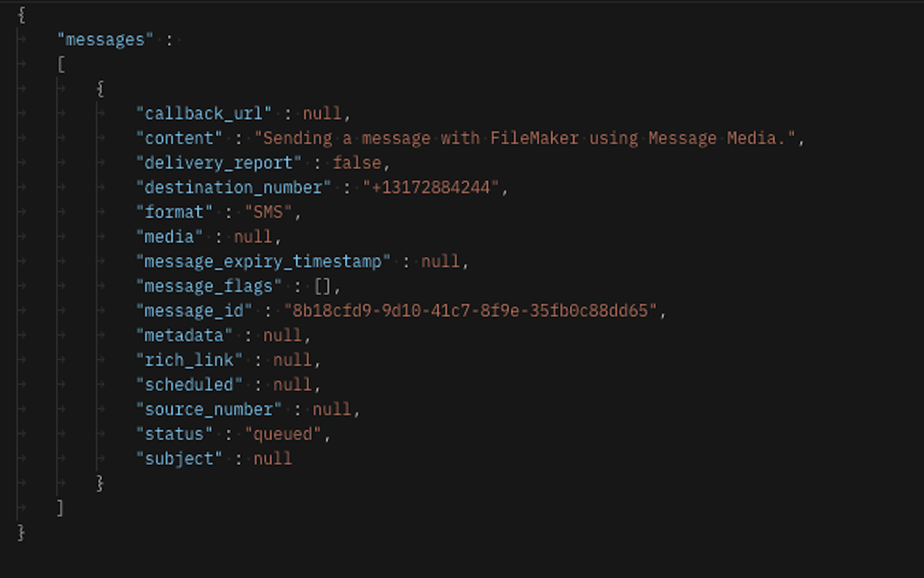Click the empty array of message_flags
This screenshot has height=578, width=924.
322,286
